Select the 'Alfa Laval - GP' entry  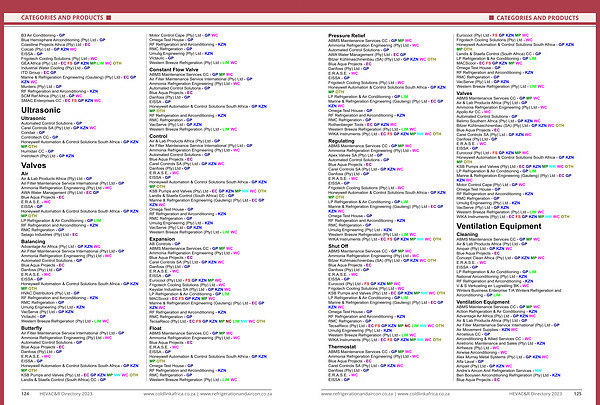coord(470,361)
